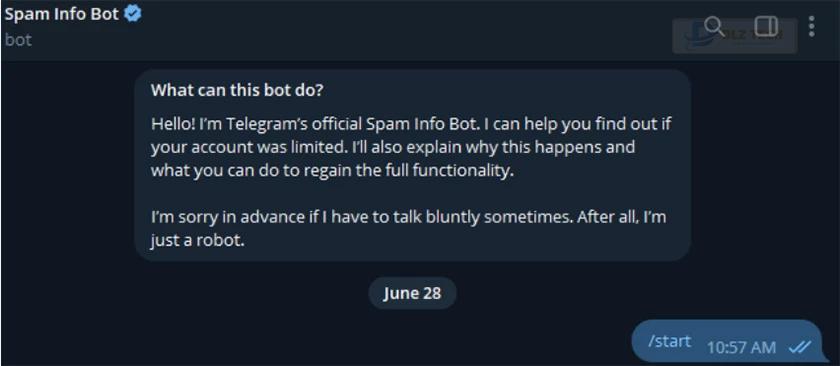The image size is (840, 366).
Task: Click the "just a robot." line
Action: 198,241
